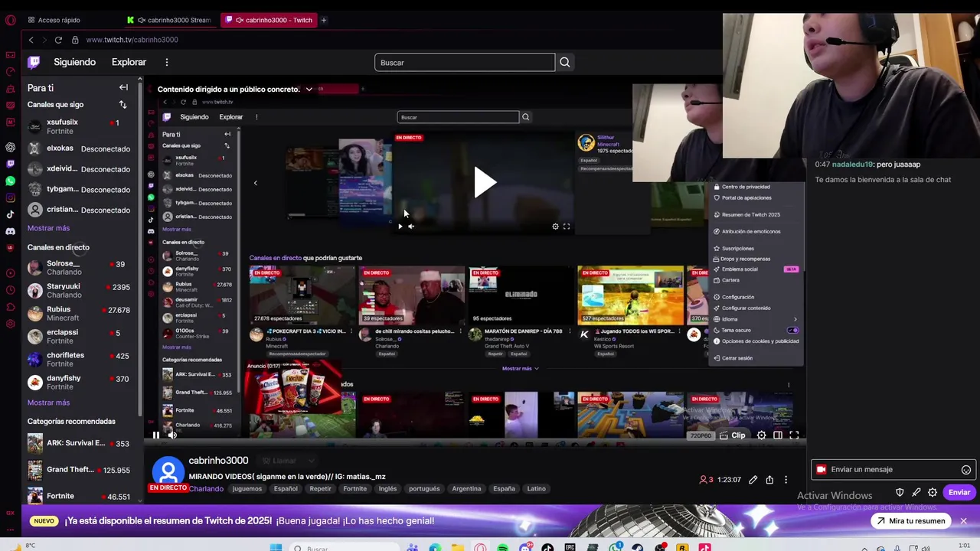Open the Charlando category link
This screenshot has height=551, width=980.
tap(207, 488)
